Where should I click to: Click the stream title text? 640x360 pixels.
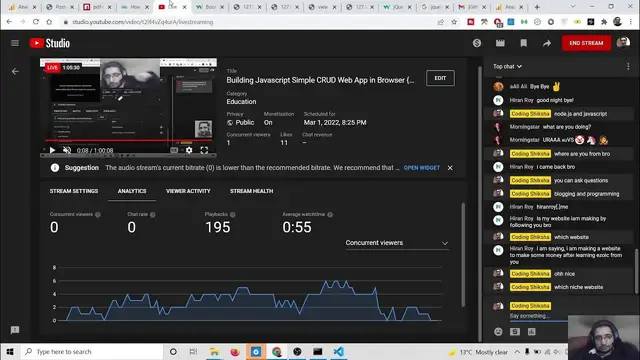click(320, 80)
